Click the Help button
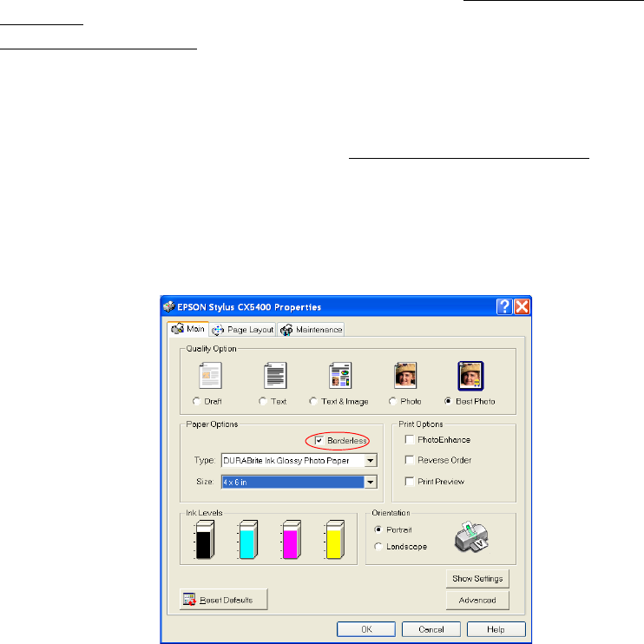The image size is (644, 644). click(x=496, y=629)
